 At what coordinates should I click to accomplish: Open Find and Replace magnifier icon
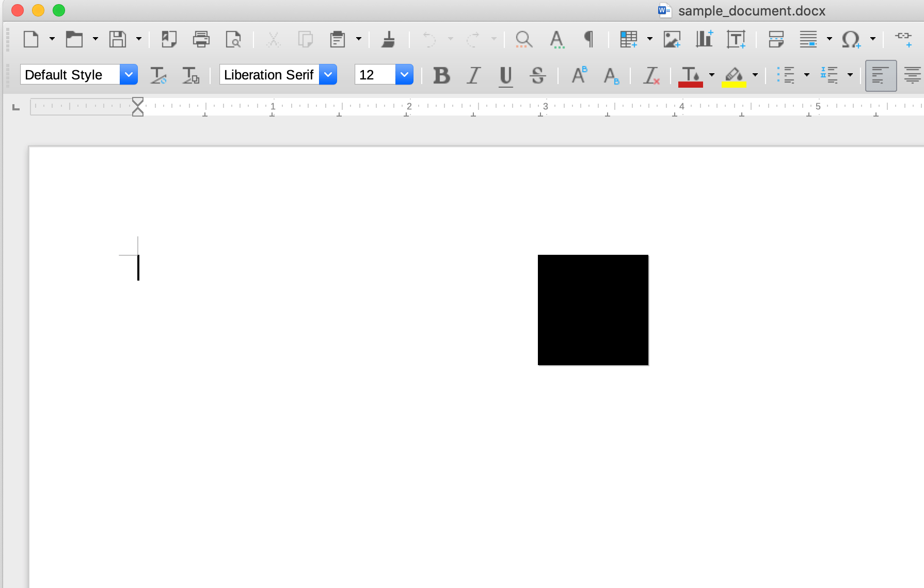point(524,39)
